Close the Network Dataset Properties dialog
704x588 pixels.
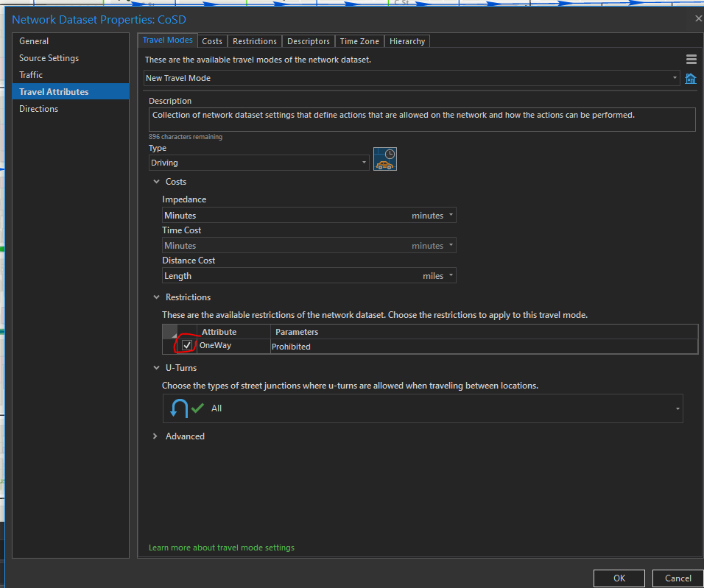[x=698, y=18]
